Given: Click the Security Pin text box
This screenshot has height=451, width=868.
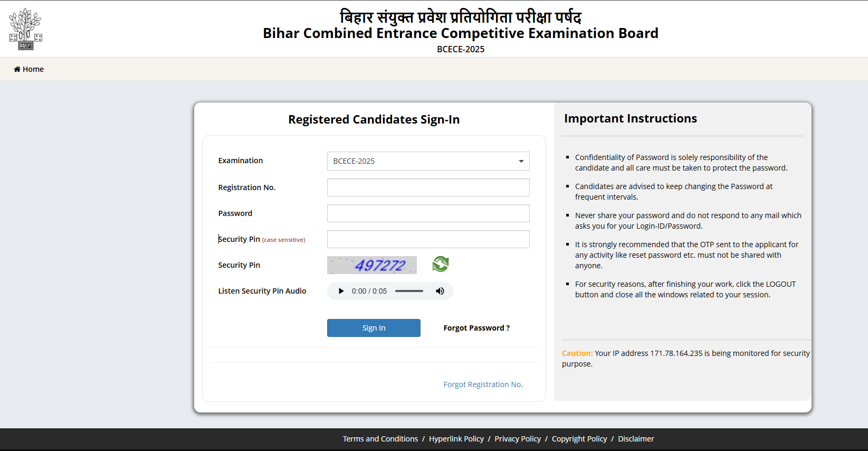Looking at the screenshot, I should click(428, 239).
